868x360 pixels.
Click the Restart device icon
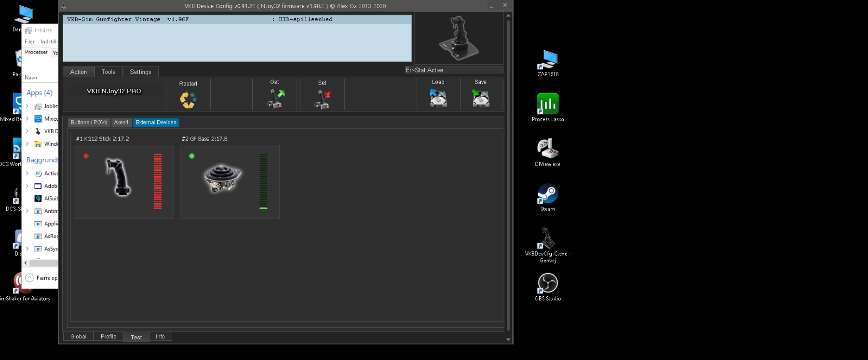[188, 99]
